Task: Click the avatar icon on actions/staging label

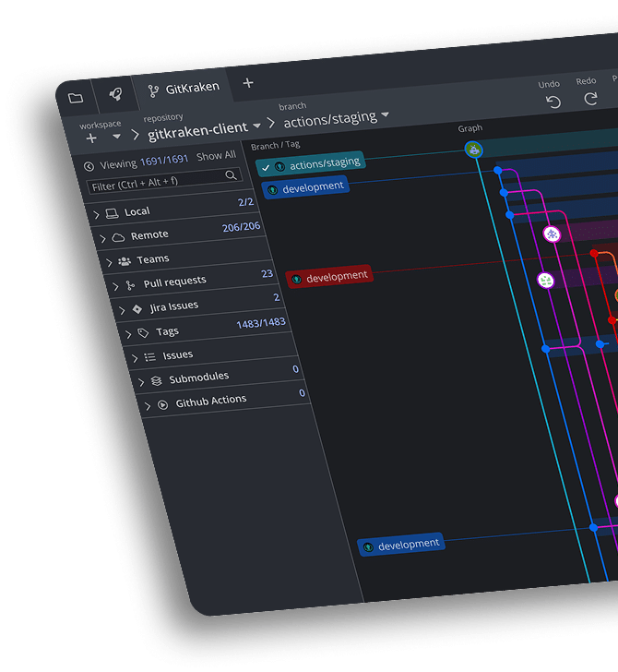Action: (x=279, y=166)
